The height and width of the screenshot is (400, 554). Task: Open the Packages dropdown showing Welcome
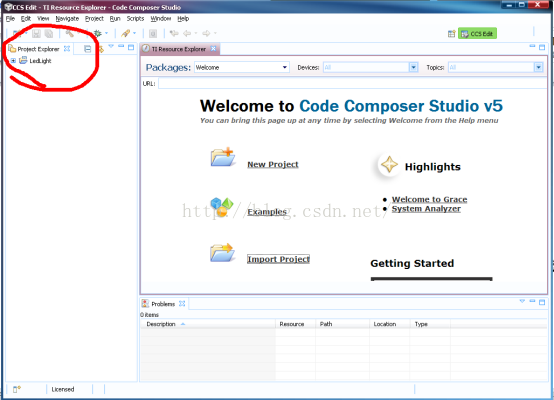click(x=242, y=67)
